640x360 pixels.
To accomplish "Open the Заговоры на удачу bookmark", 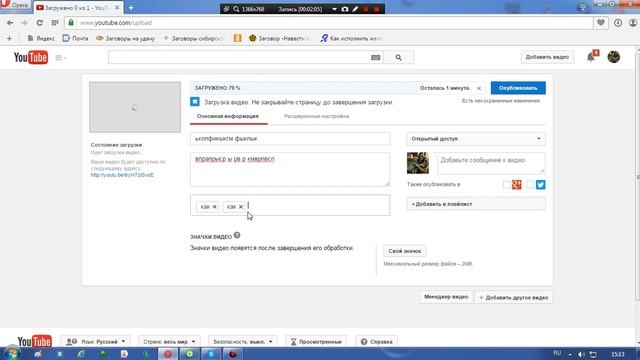I will point(126,38).
